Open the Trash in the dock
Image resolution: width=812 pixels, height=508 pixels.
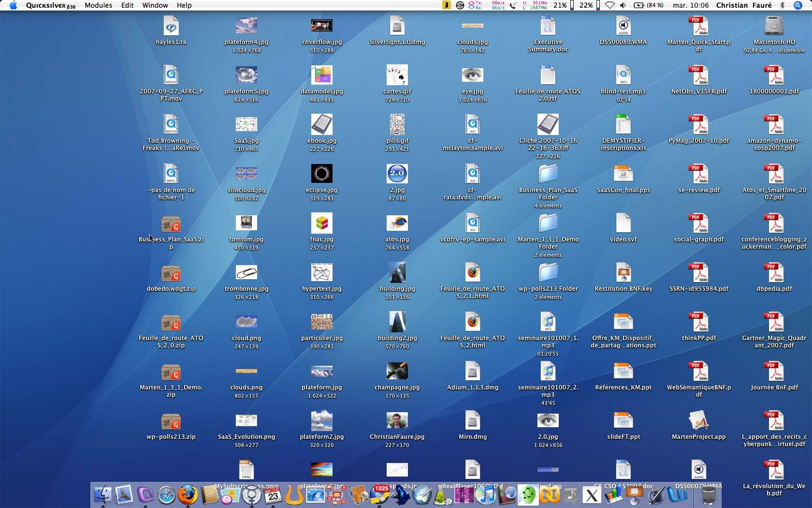(x=708, y=495)
